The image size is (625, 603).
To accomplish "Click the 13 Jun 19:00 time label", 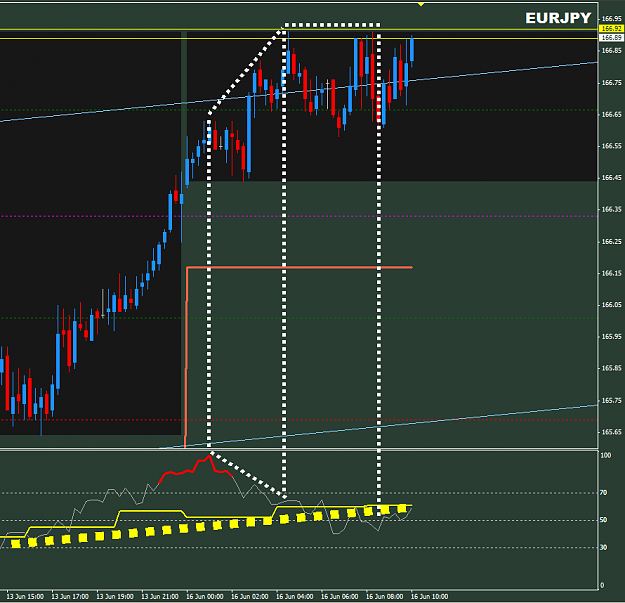I will (115, 596).
